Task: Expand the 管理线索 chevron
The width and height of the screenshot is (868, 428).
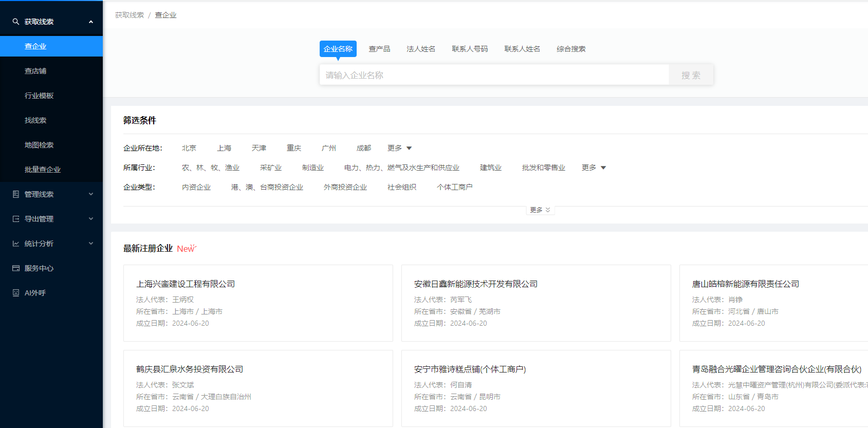Action: pos(91,194)
